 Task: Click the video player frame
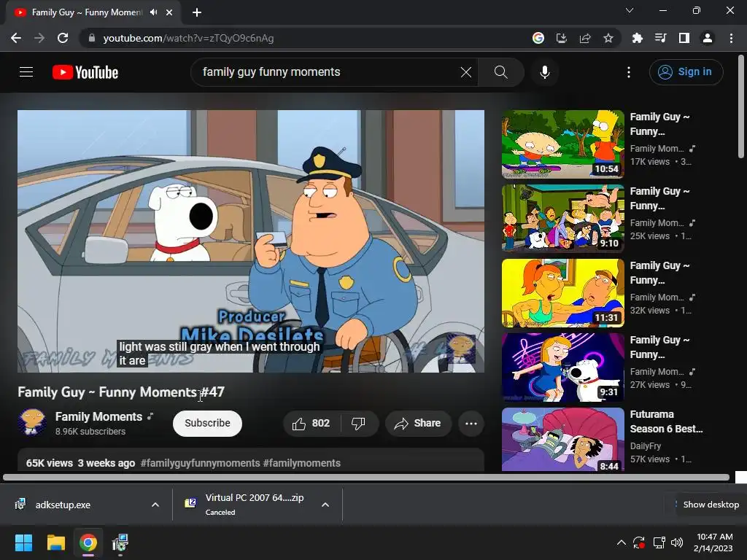click(251, 241)
